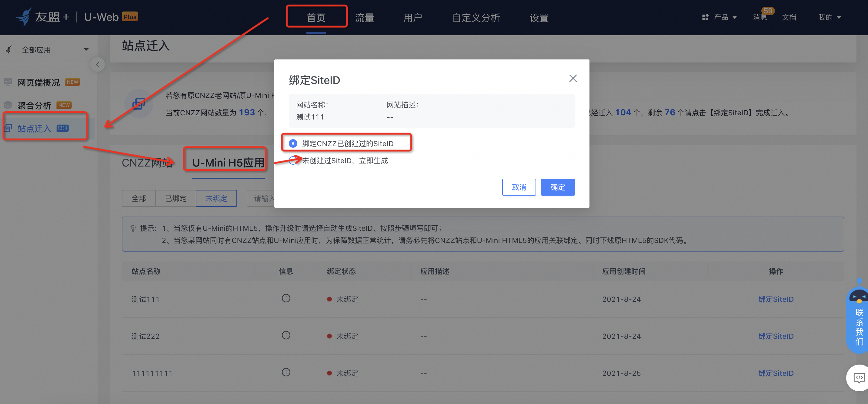This screenshot has width=868, height=404.
Task: Click the info icon for 测试222 row
Action: click(286, 335)
